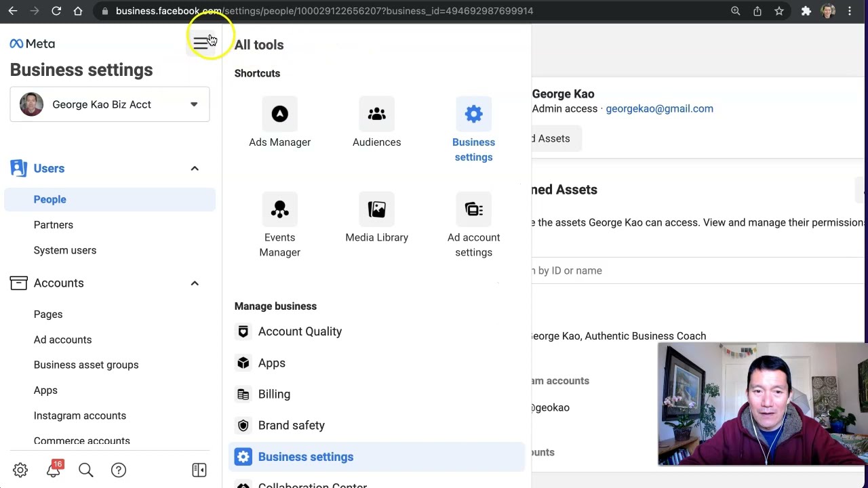
Task: Click the 'Shortcuts' heading text
Action: 257,73
